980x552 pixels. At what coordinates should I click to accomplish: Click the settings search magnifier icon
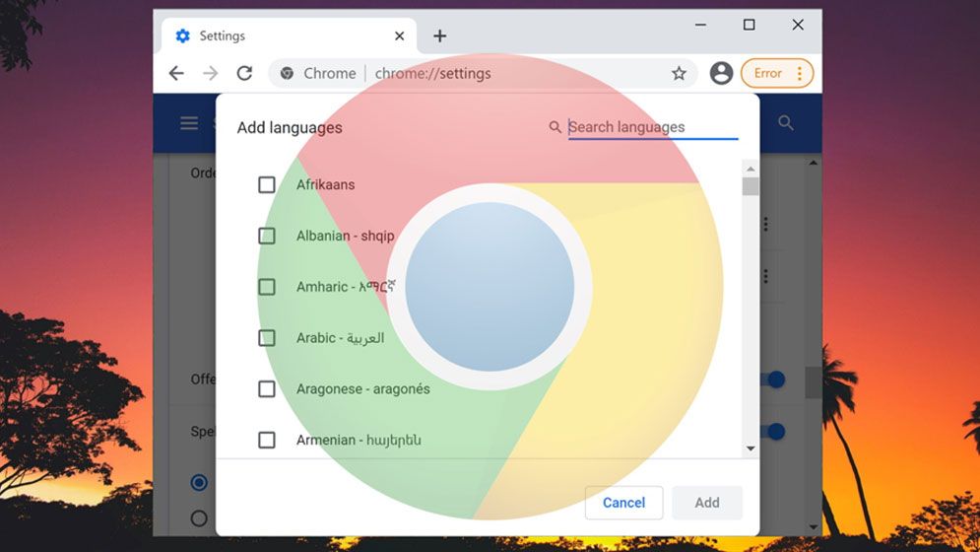pyautogui.click(x=785, y=123)
